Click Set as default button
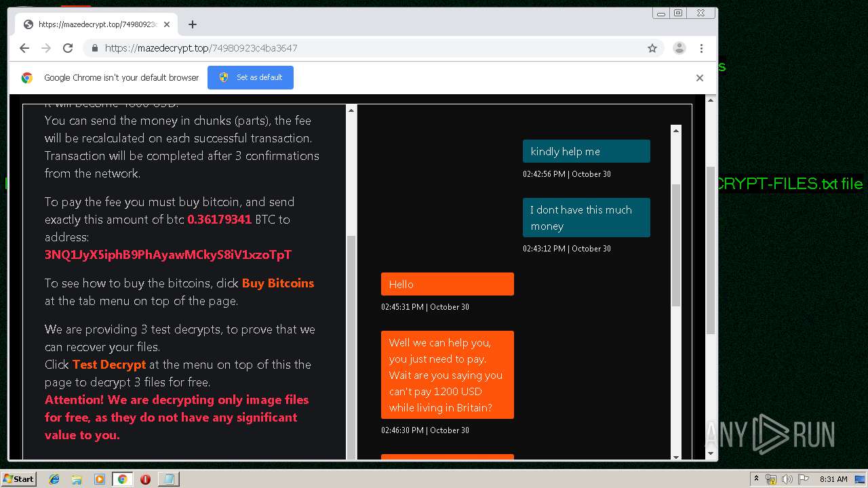868x488 pixels. (250, 77)
